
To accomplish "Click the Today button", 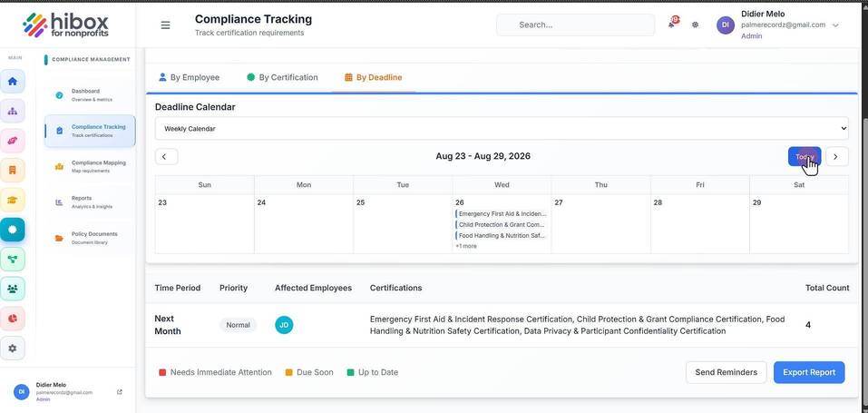I will point(805,157).
